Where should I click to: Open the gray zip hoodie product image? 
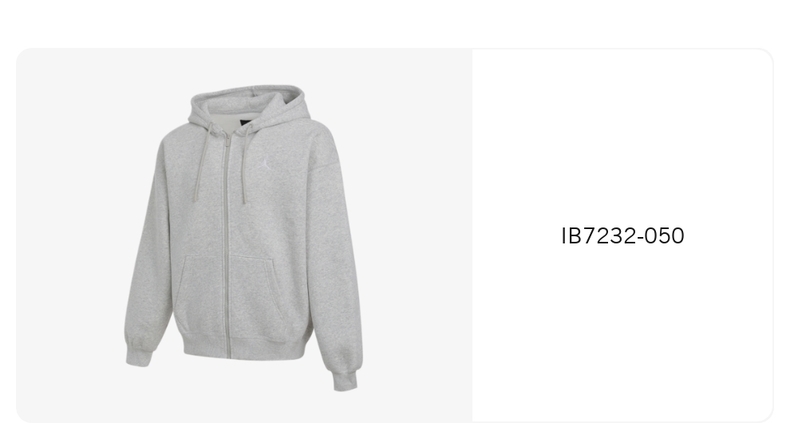244,236
